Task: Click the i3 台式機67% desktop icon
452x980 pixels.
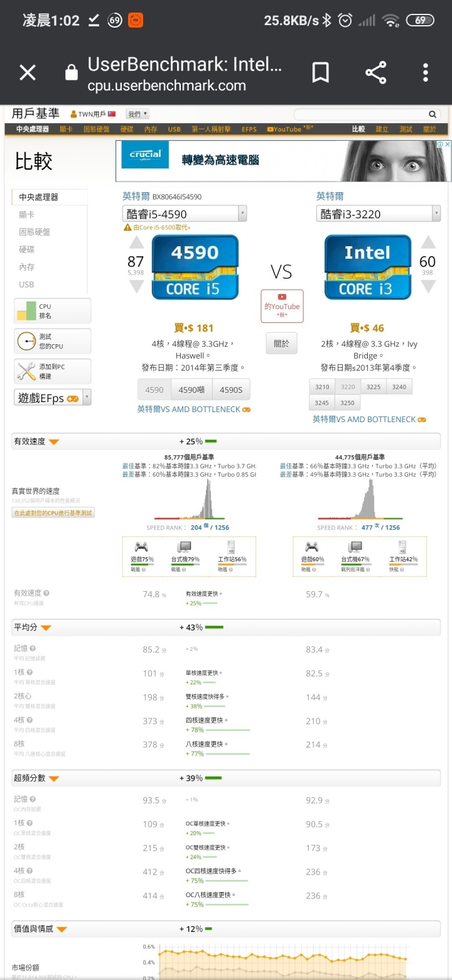Action: [x=355, y=547]
